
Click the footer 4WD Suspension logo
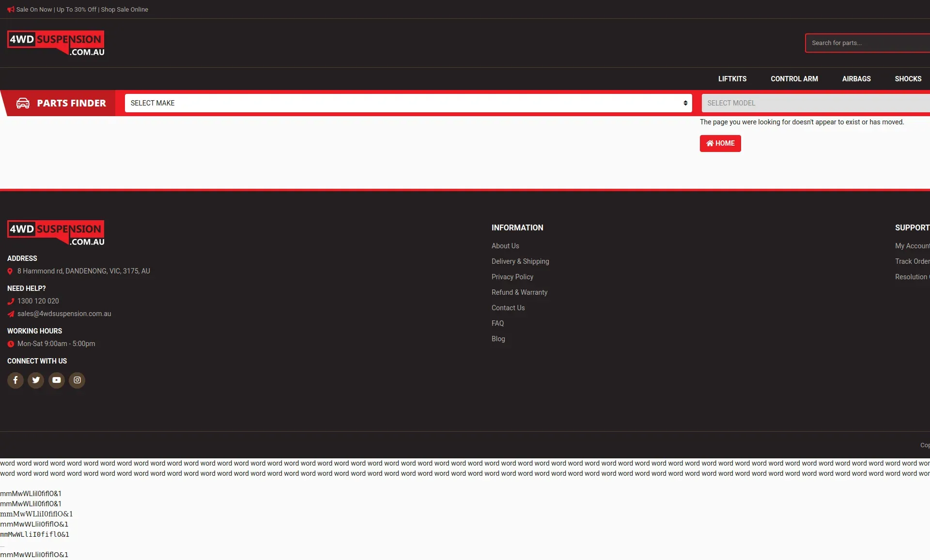point(56,233)
